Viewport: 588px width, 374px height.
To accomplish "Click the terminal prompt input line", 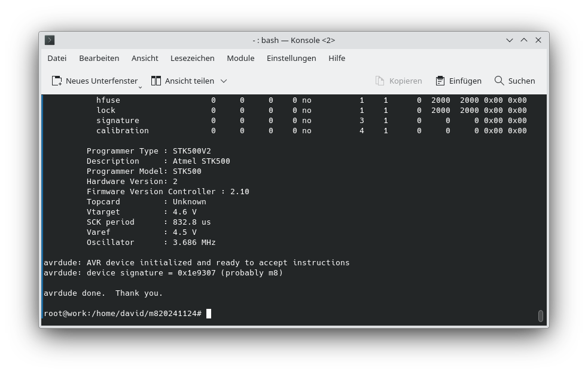I will pos(210,313).
